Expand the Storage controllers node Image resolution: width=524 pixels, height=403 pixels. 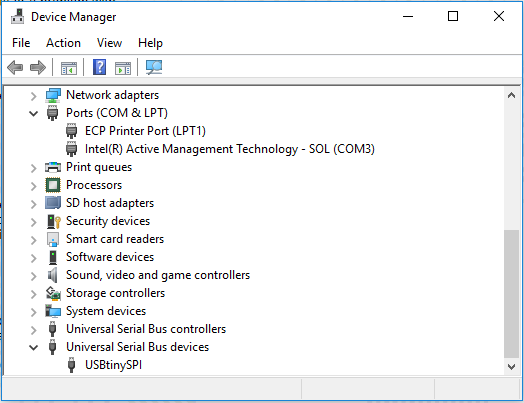(33, 294)
